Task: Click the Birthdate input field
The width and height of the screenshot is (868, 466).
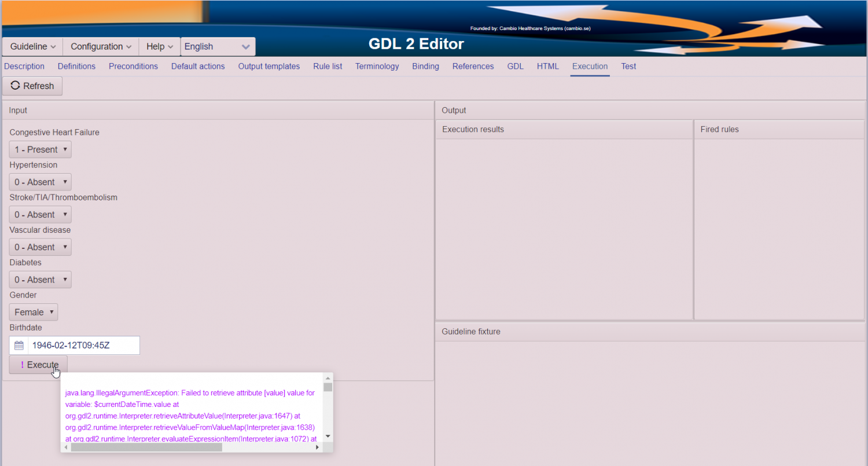Action: 83,346
